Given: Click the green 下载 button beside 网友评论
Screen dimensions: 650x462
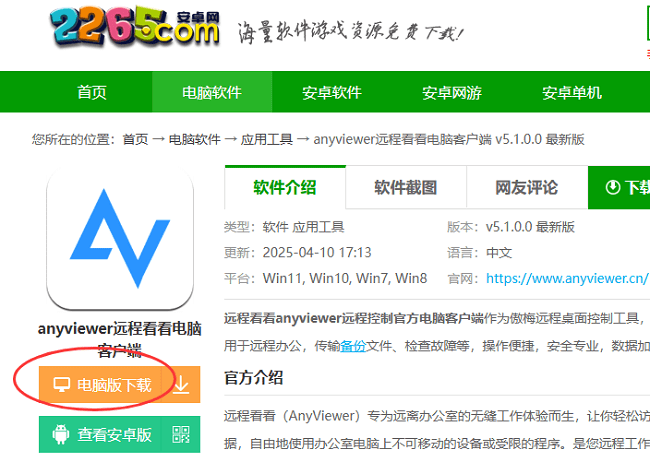Looking at the screenshot, I should point(626,187).
